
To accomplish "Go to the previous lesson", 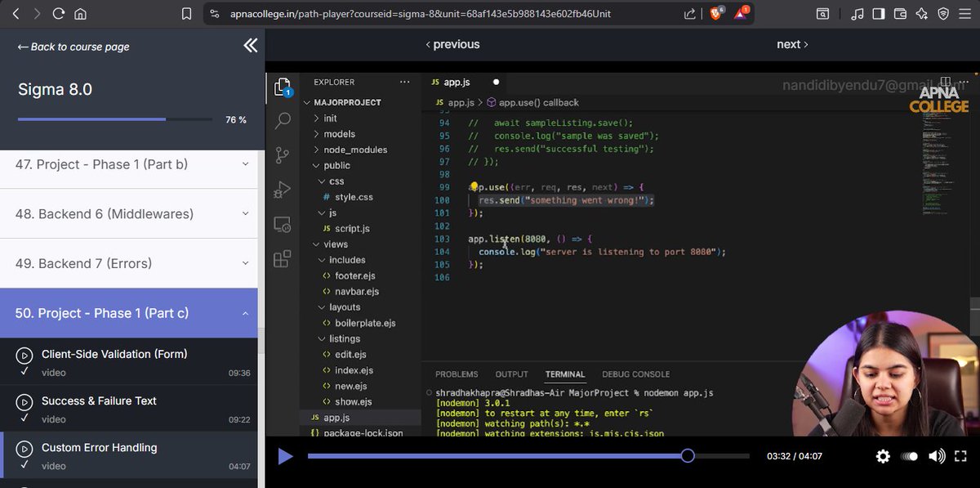I will click(452, 44).
